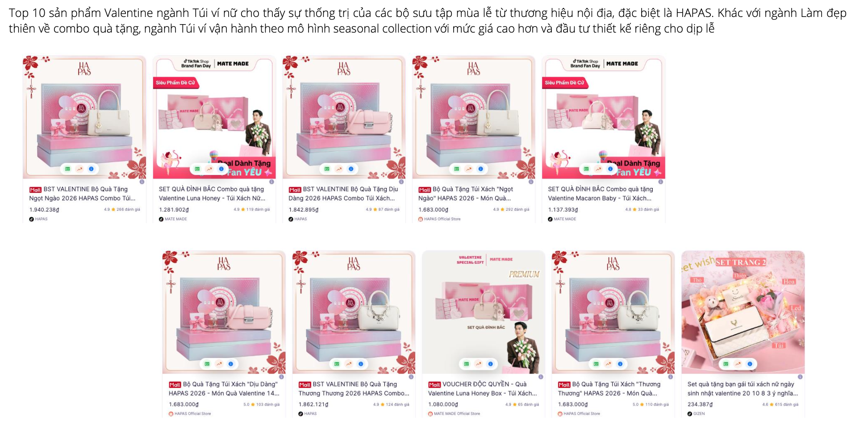868x424 pixels.
Task: Click GIZEN seller name link
Action: pos(699,414)
